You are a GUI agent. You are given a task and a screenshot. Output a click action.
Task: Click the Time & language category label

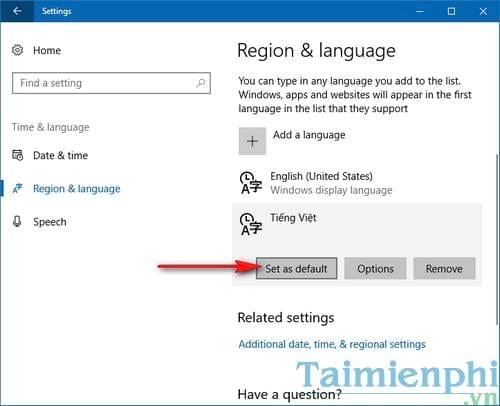tap(51, 127)
